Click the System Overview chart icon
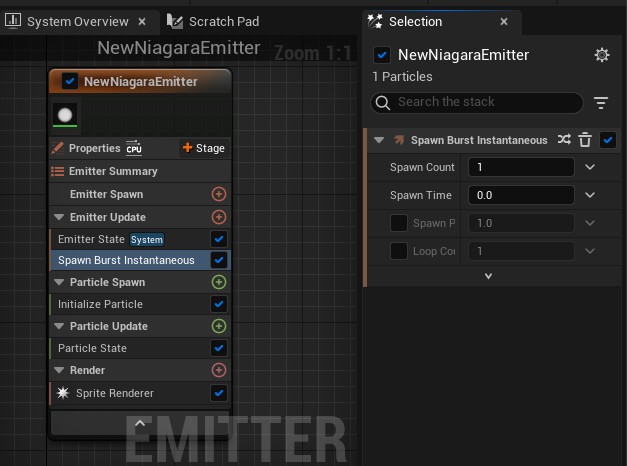The height and width of the screenshot is (466, 627). [x=13, y=21]
